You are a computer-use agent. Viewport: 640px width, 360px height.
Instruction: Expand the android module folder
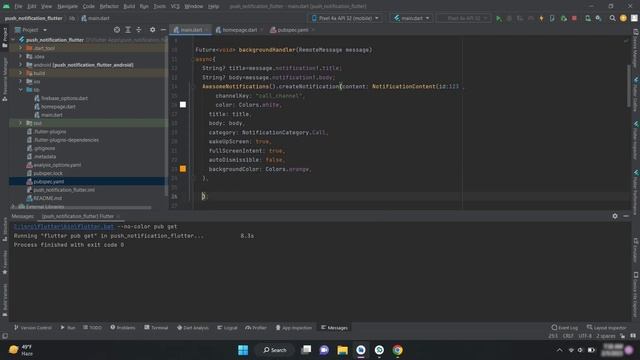[20, 64]
